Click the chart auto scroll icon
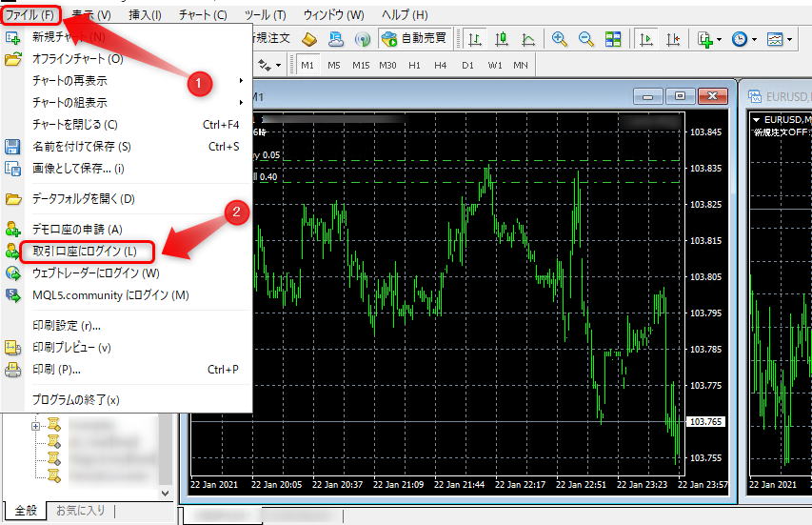This screenshot has width=812, height=525. (646, 39)
